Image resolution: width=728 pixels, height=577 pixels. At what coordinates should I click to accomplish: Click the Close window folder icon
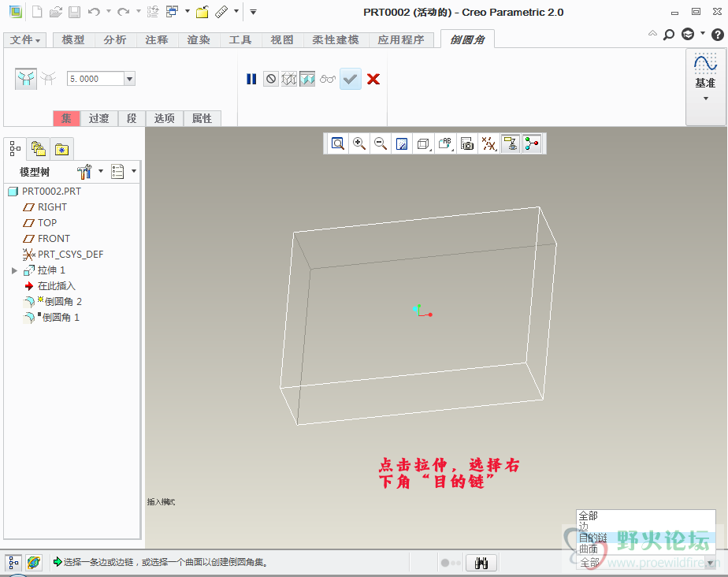pyautogui.click(x=202, y=12)
